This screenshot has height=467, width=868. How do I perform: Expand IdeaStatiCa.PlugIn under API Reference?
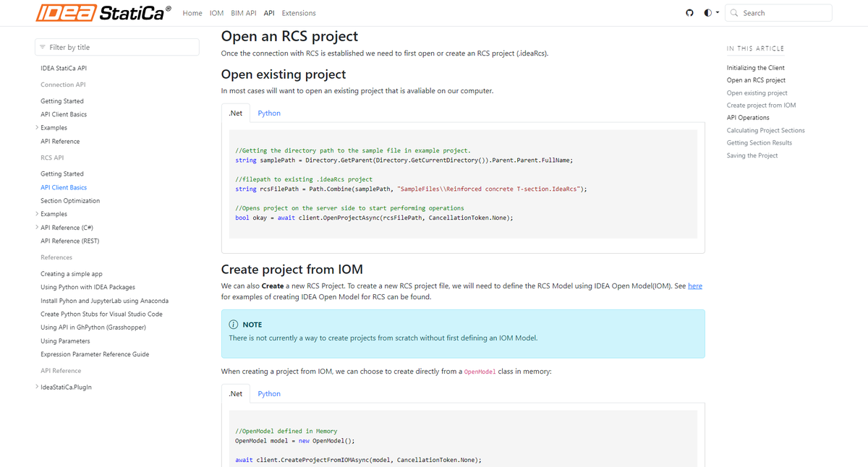(36, 387)
